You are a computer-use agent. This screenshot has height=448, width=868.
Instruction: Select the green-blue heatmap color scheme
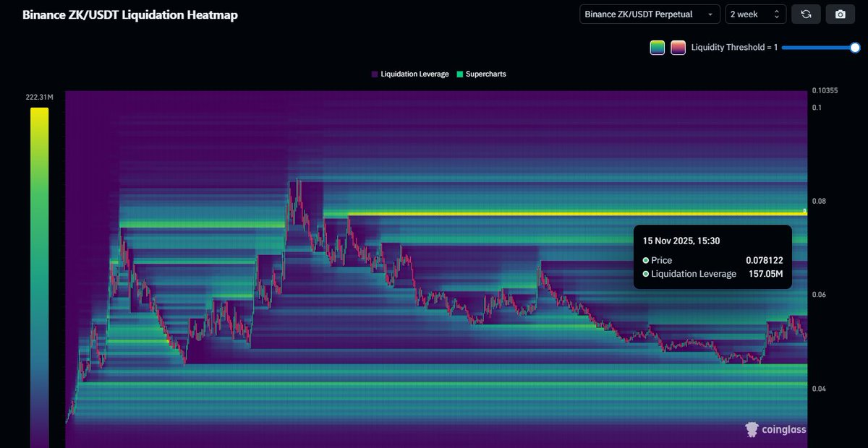click(x=658, y=48)
